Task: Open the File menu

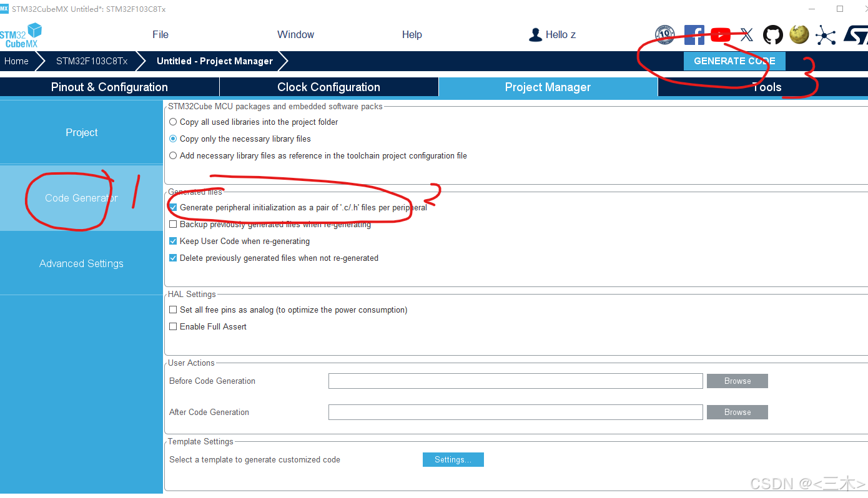Action: tap(160, 35)
